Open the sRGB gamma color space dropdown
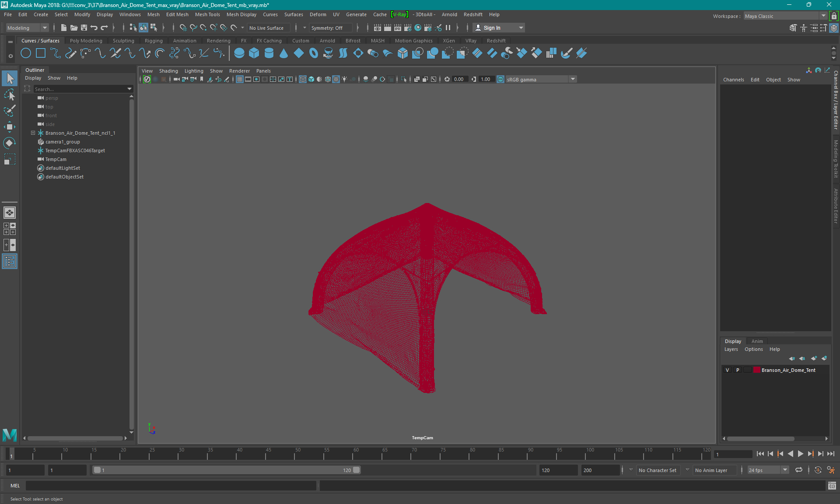The width and height of the screenshot is (840, 504). [x=572, y=79]
